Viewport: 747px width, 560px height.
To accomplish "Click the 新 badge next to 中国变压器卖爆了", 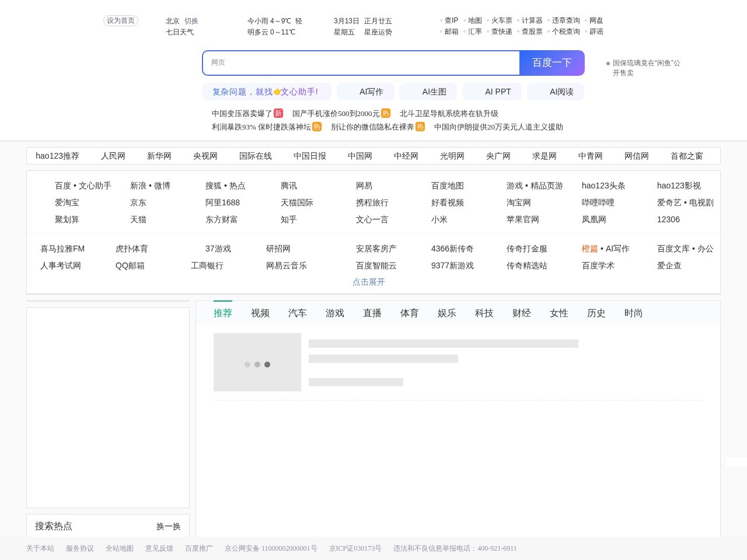I will (278, 113).
